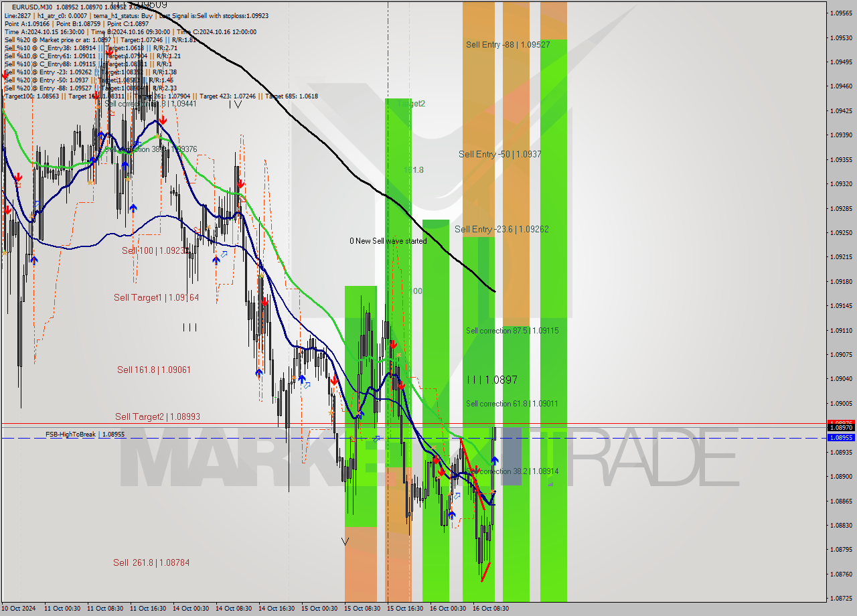Click the 1.08760 price axis label
This screenshot has width=857, height=616.
pyautogui.click(x=841, y=574)
